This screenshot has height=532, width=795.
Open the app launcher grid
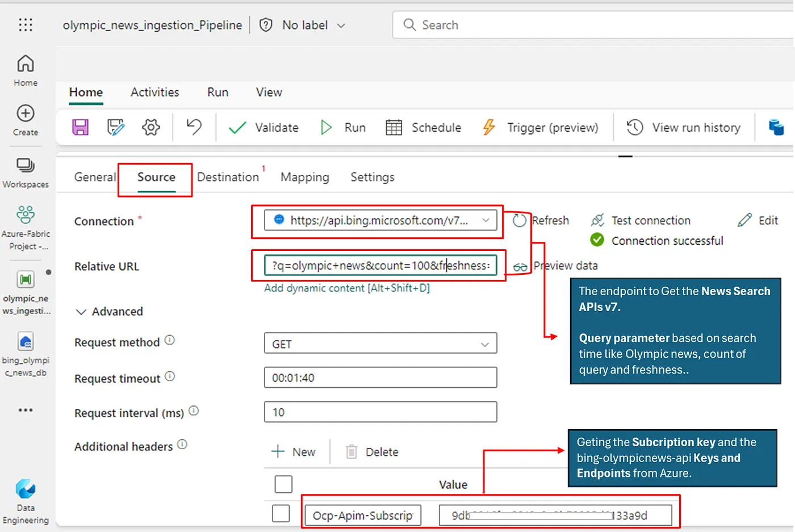coord(26,25)
